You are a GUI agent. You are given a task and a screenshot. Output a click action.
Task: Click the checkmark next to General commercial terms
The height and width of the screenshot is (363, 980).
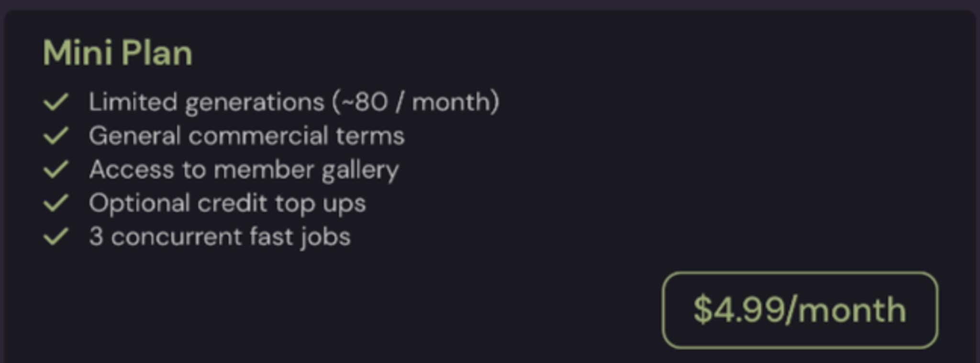[56, 135]
